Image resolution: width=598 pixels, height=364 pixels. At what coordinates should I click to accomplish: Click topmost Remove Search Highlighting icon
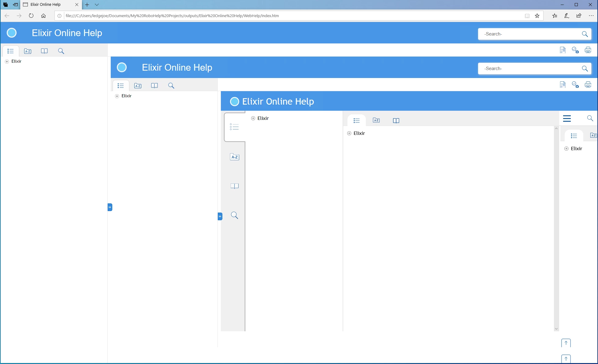(575, 50)
